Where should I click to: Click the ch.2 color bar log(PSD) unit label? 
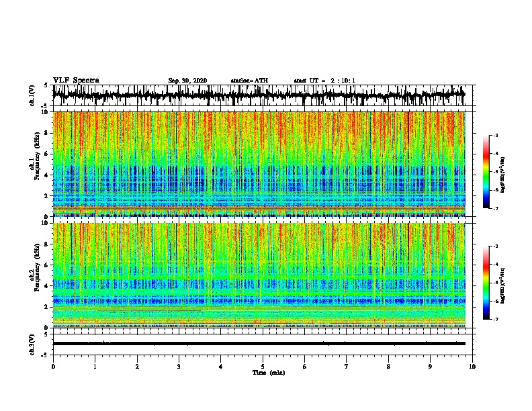pos(502,285)
